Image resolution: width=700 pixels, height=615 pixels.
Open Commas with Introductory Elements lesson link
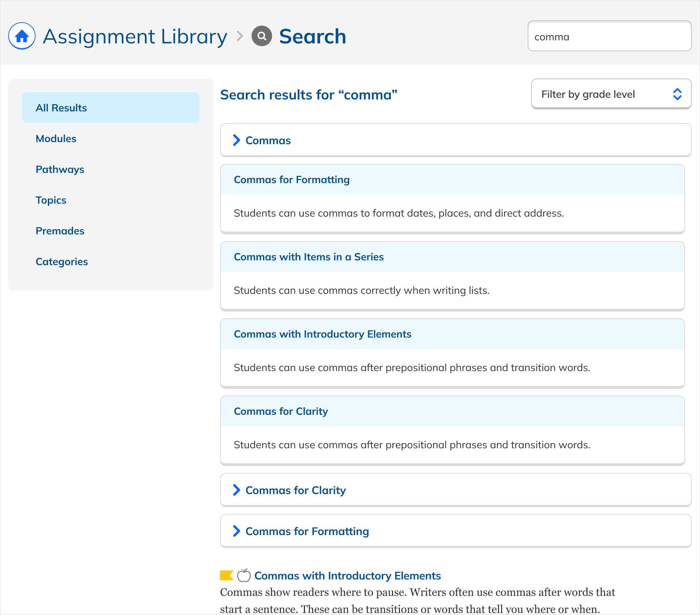pos(347,576)
